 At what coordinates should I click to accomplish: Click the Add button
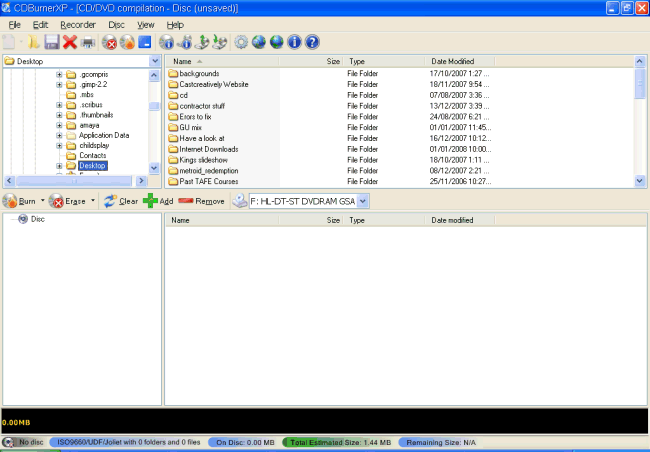tap(158, 201)
